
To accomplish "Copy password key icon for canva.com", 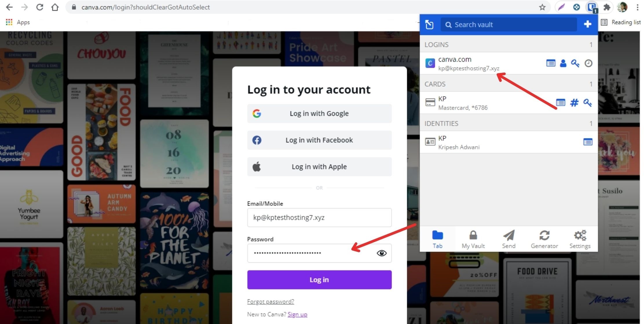I will 575,63.
